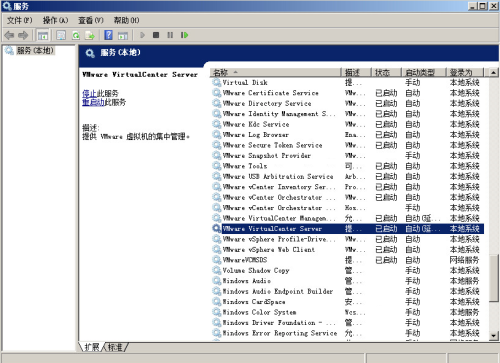Screen dimensions: 500x363
Task: Click the 停止 link to stop this service
Action: [x=89, y=93]
